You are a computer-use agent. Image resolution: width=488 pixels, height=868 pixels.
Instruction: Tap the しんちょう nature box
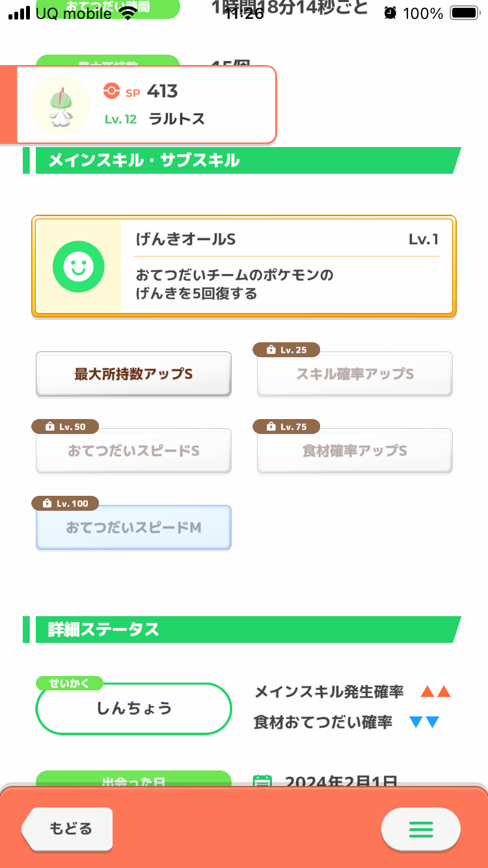pyautogui.click(x=134, y=709)
